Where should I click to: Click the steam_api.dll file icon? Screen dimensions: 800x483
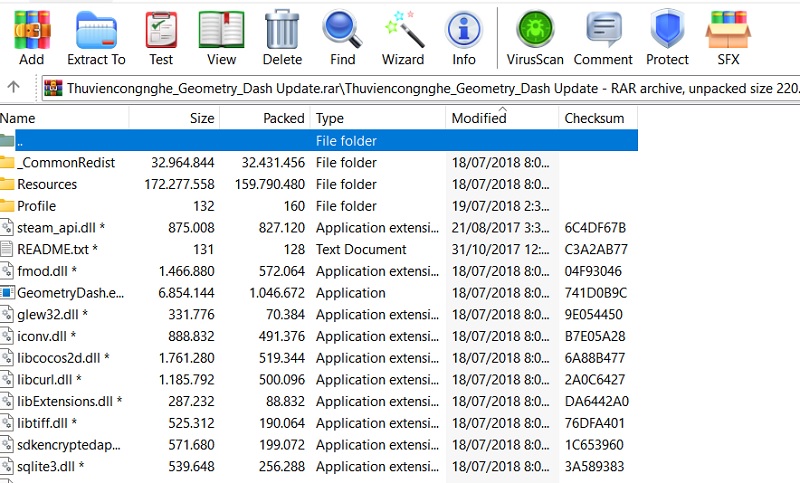(x=7, y=227)
